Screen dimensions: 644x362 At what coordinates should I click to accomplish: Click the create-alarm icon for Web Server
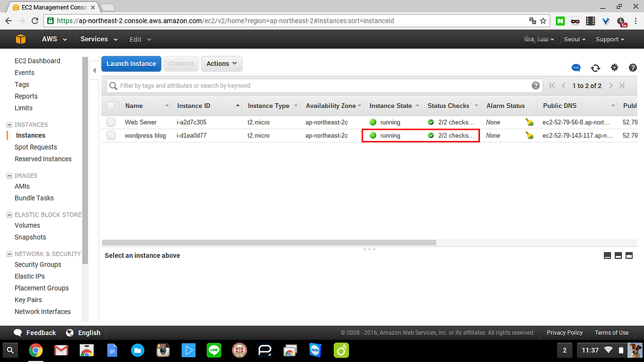[x=529, y=122]
